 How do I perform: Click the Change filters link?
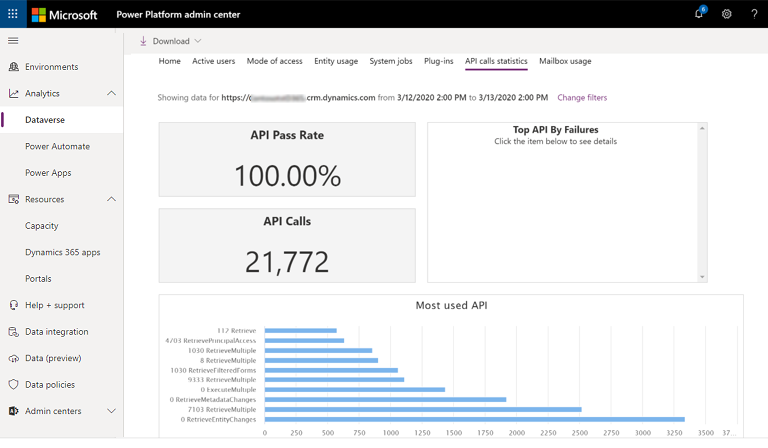[x=582, y=97]
